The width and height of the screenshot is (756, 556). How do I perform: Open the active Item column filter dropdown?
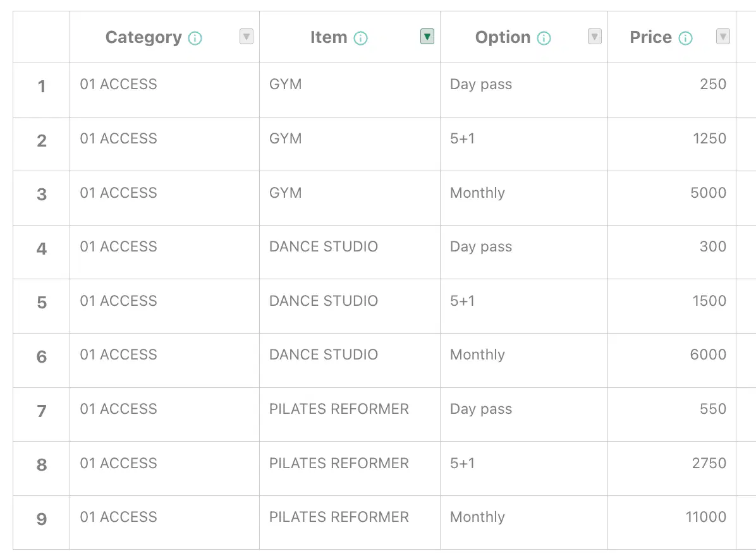(x=427, y=37)
